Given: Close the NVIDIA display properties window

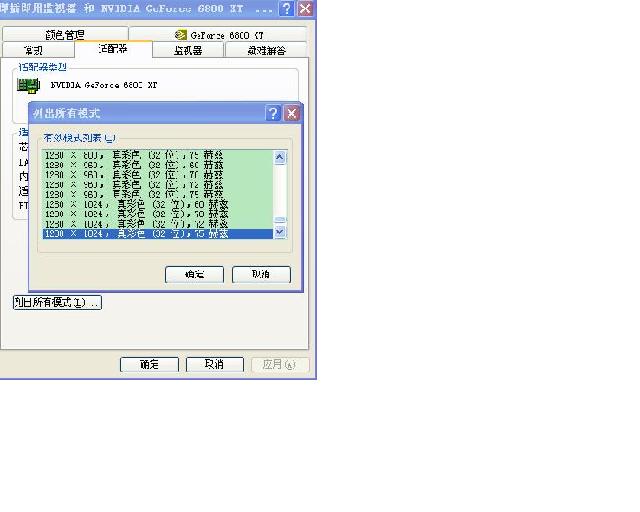Looking at the screenshot, I should pyautogui.click(x=305, y=8).
